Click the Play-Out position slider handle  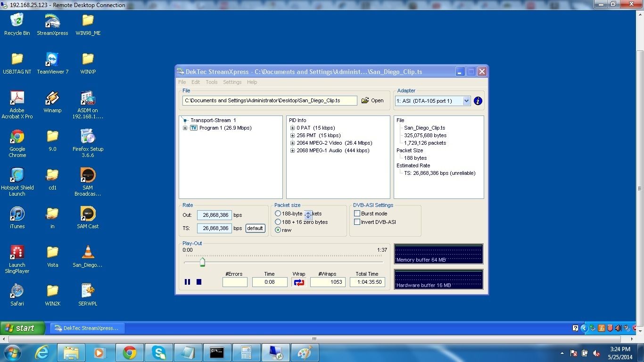pos(202,262)
